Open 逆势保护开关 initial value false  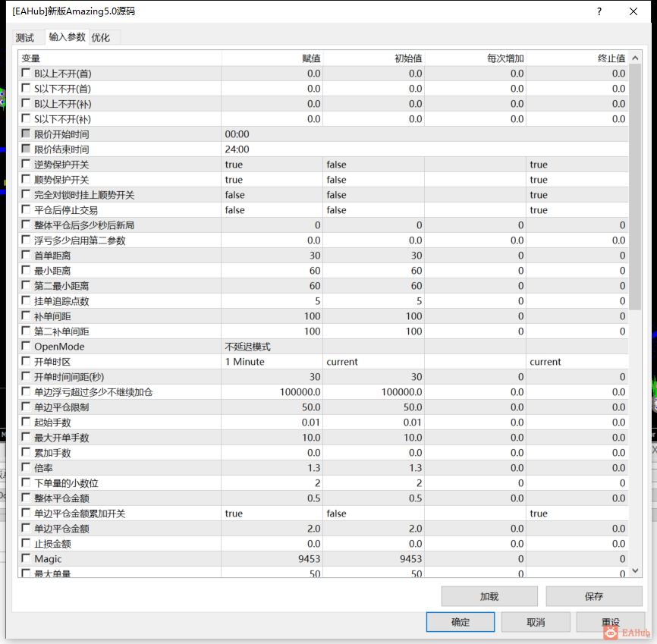[x=374, y=165]
